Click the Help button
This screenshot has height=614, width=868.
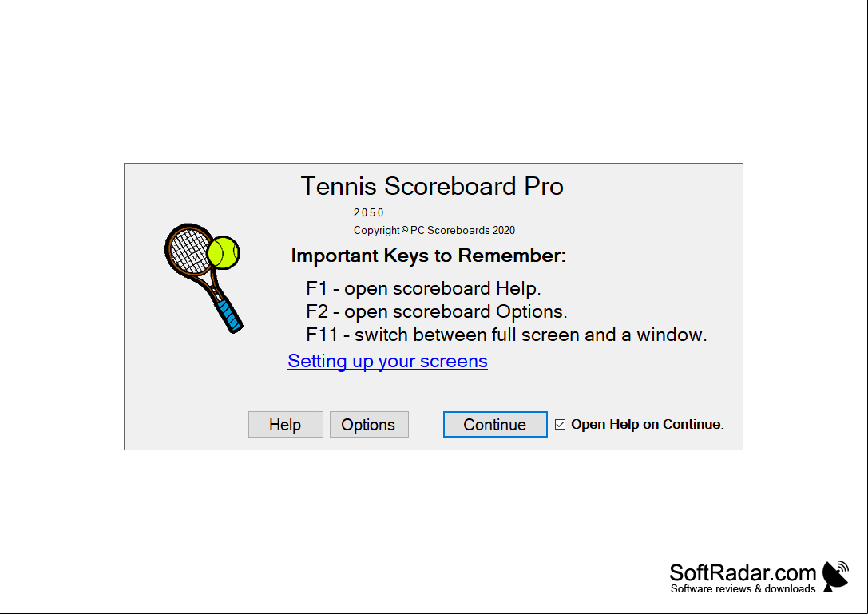click(286, 424)
